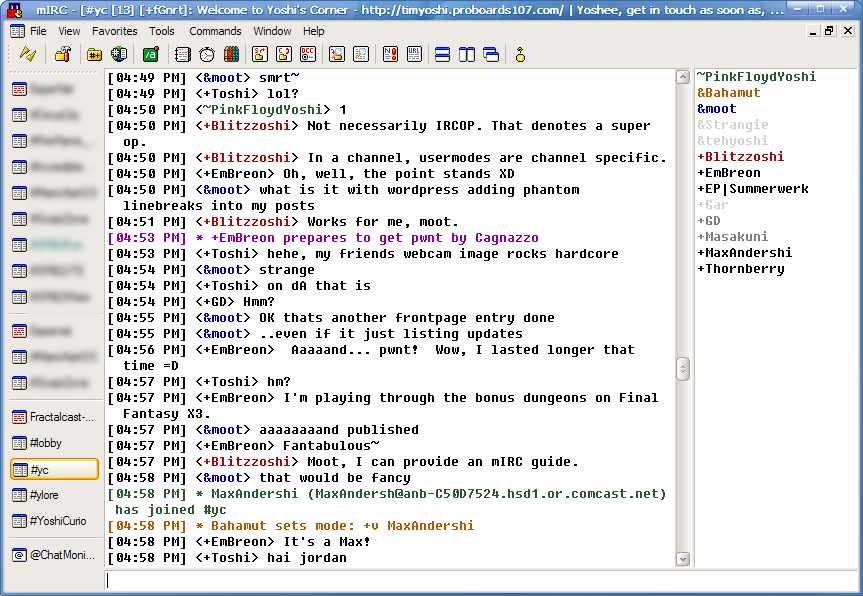Switch to the #YoshiCurio channel window

tap(60, 521)
